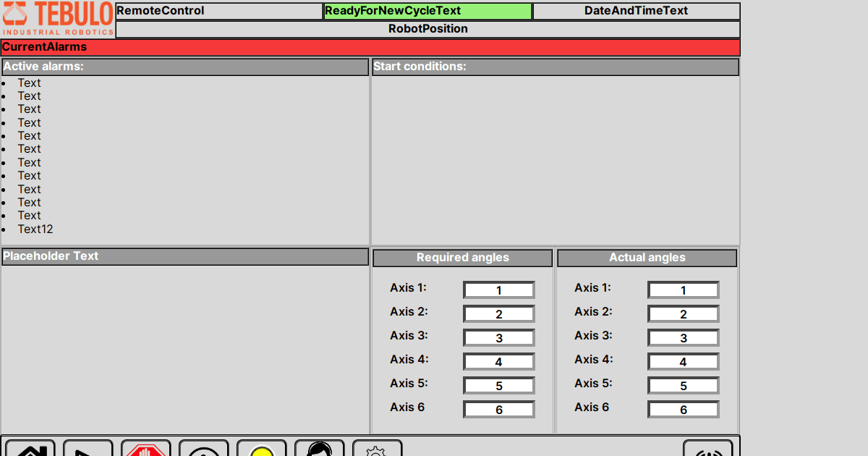Activate the red Stop hand icon
This screenshot has height=456, width=868.
145,452
